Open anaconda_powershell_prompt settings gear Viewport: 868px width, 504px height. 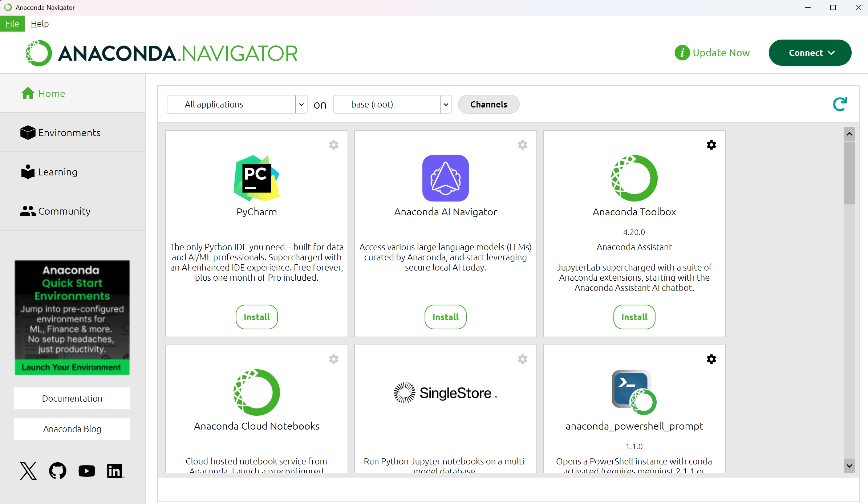pos(711,359)
